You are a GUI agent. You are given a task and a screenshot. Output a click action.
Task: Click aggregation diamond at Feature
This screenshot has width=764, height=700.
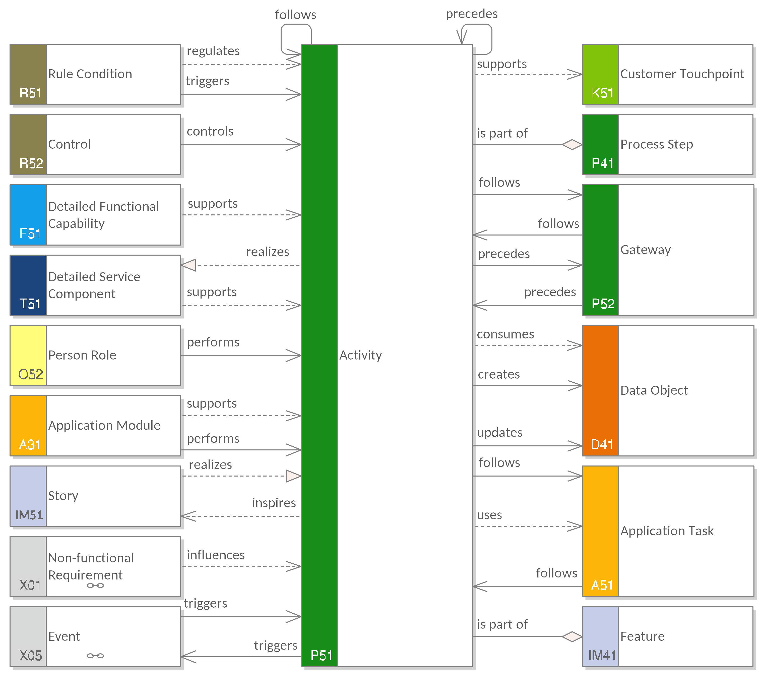(572, 637)
